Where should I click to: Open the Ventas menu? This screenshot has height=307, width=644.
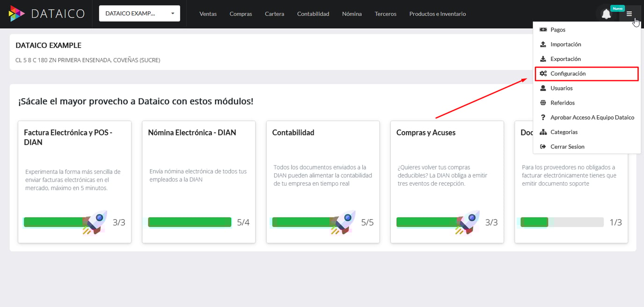(x=208, y=14)
